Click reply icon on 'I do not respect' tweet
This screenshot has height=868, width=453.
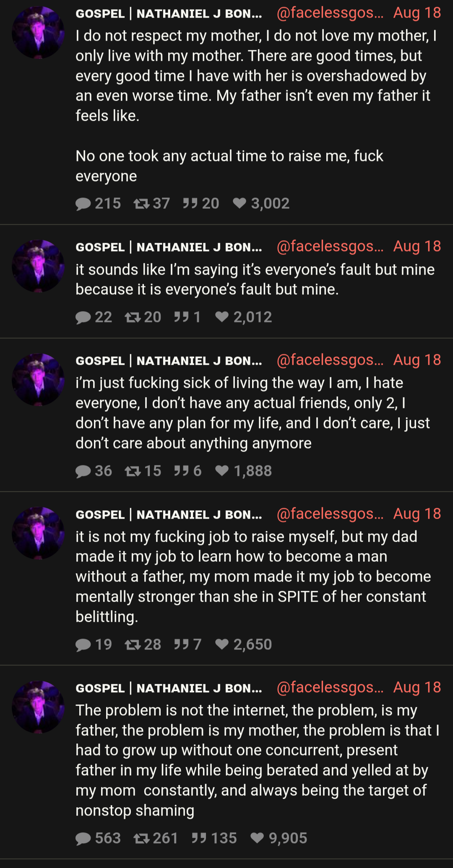(x=83, y=204)
